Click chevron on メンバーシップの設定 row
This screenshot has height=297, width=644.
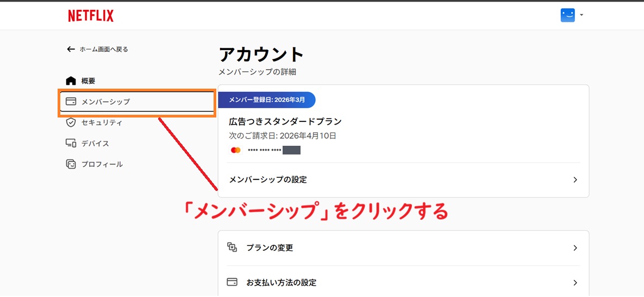coord(576,180)
